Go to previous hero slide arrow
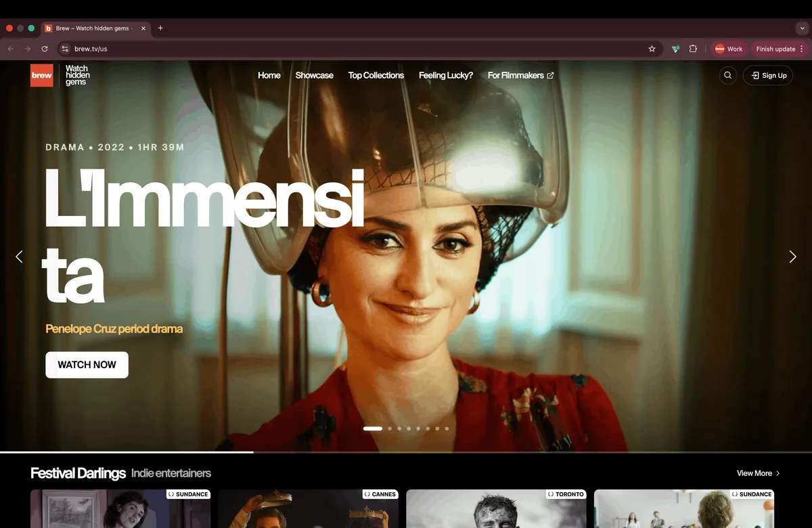This screenshot has height=528, width=812. click(19, 257)
